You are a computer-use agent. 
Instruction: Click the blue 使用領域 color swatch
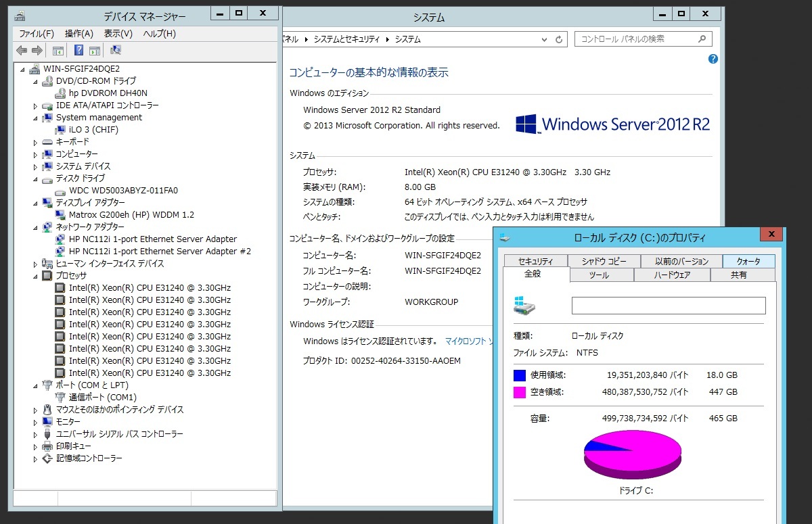[520, 375]
